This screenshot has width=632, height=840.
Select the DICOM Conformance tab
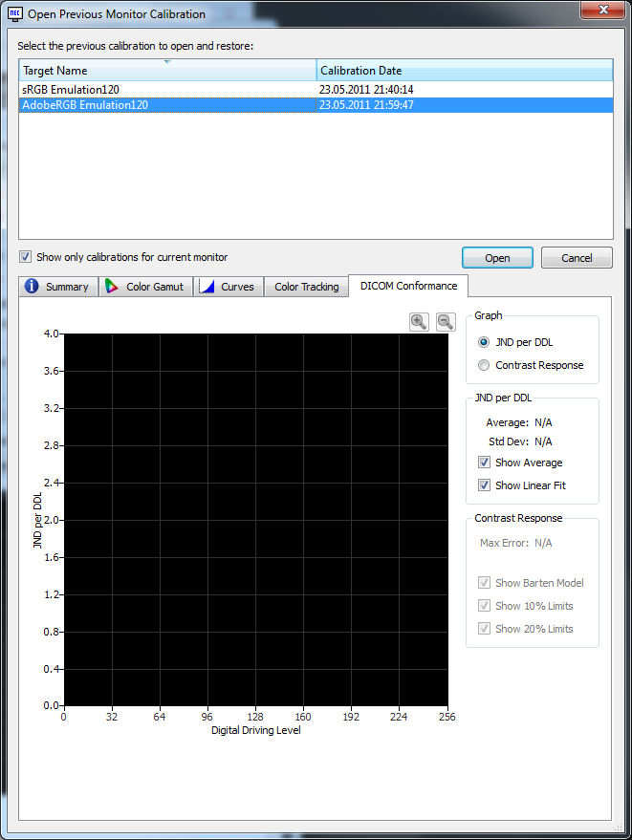tap(408, 286)
